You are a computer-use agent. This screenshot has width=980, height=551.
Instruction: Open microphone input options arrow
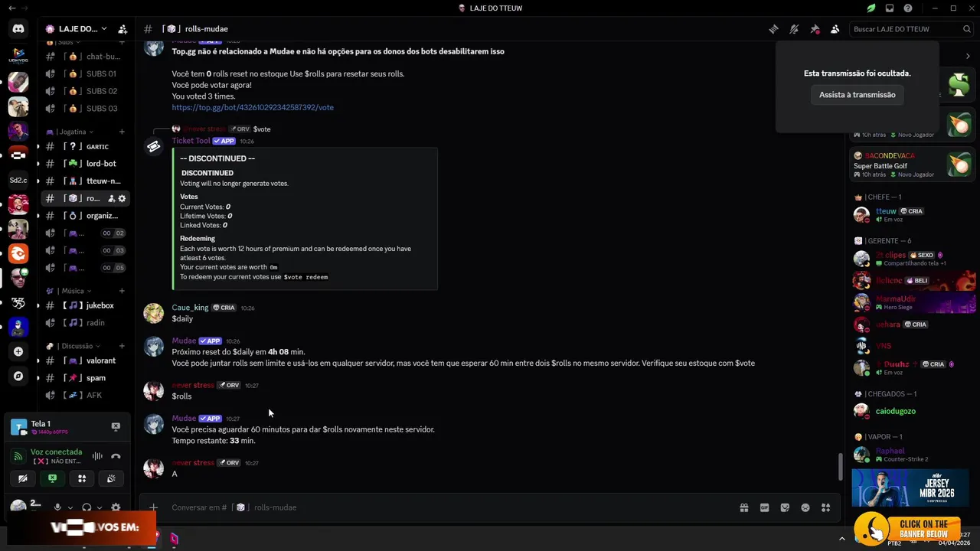point(70,507)
